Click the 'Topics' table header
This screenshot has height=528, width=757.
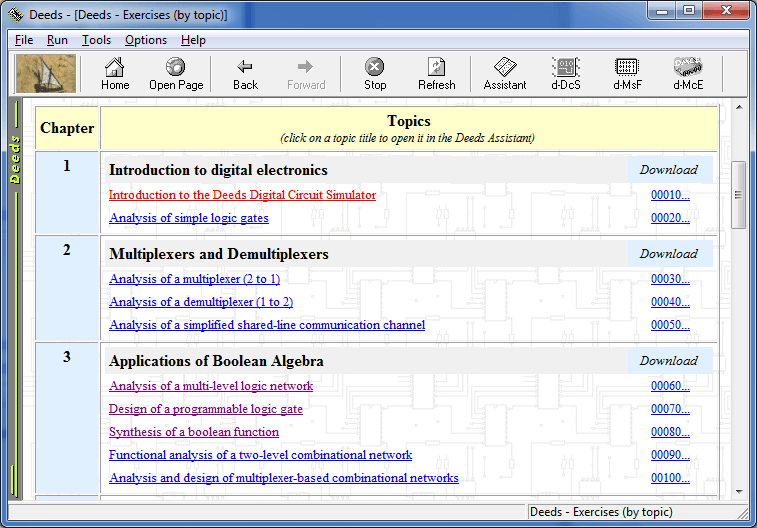coord(408,121)
